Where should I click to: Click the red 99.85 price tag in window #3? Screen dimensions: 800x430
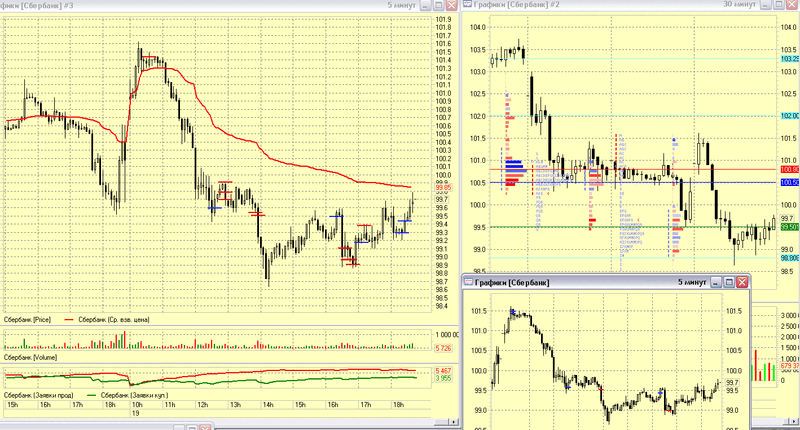[443, 188]
